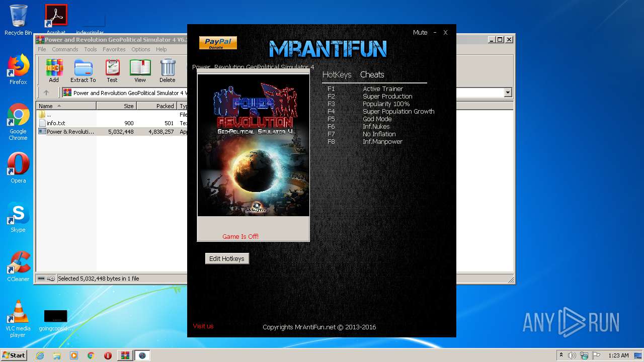Image resolution: width=644 pixels, height=362 pixels.
Task: Click the PayPal Donate button
Action: (218, 43)
